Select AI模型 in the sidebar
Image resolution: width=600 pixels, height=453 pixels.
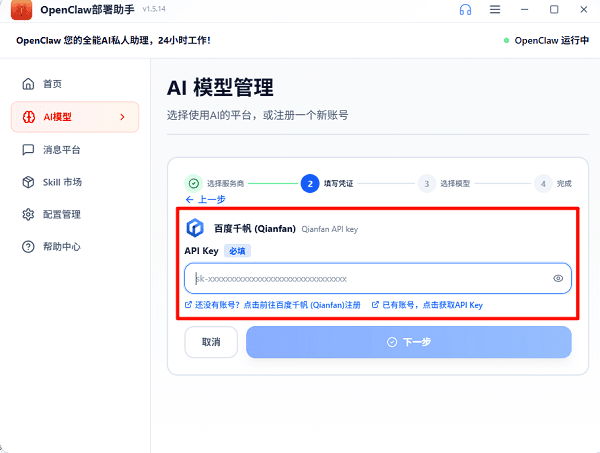pos(75,117)
